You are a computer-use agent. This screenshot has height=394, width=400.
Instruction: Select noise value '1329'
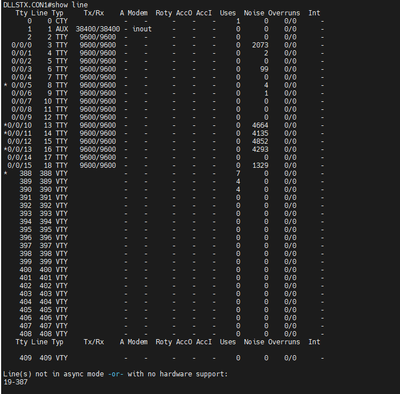[x=260, y=165]
